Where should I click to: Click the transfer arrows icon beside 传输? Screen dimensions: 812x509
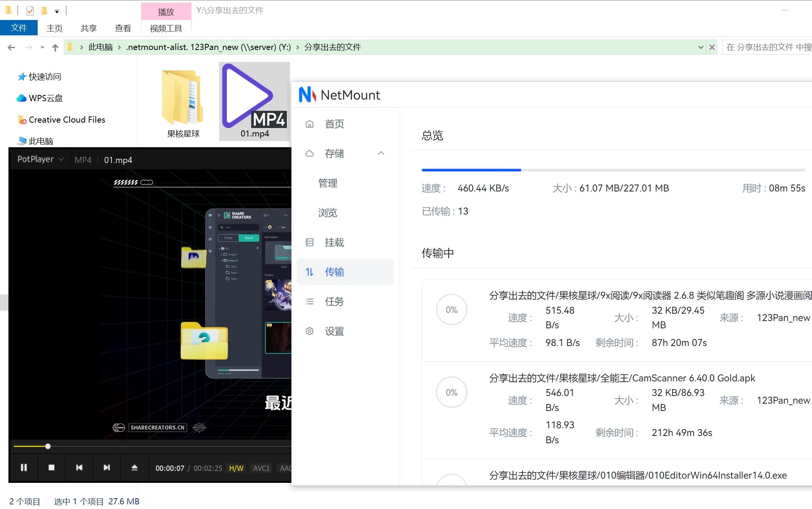pos(309,272)
